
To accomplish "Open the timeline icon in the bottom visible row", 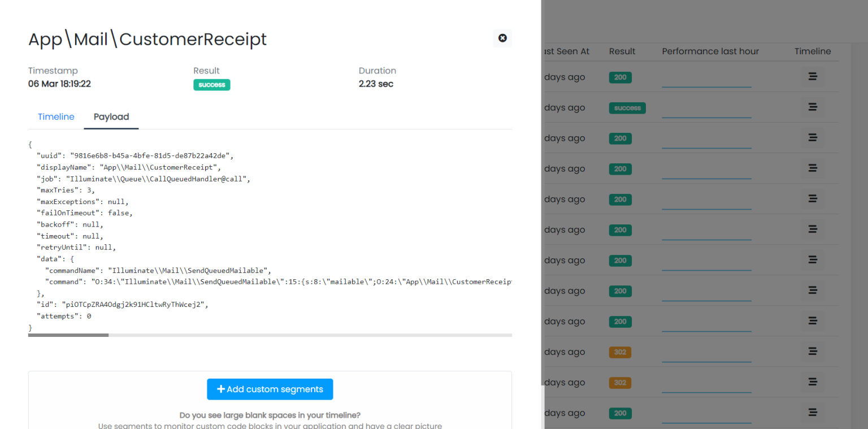I will pyautogui.click(x=812, y=413).
